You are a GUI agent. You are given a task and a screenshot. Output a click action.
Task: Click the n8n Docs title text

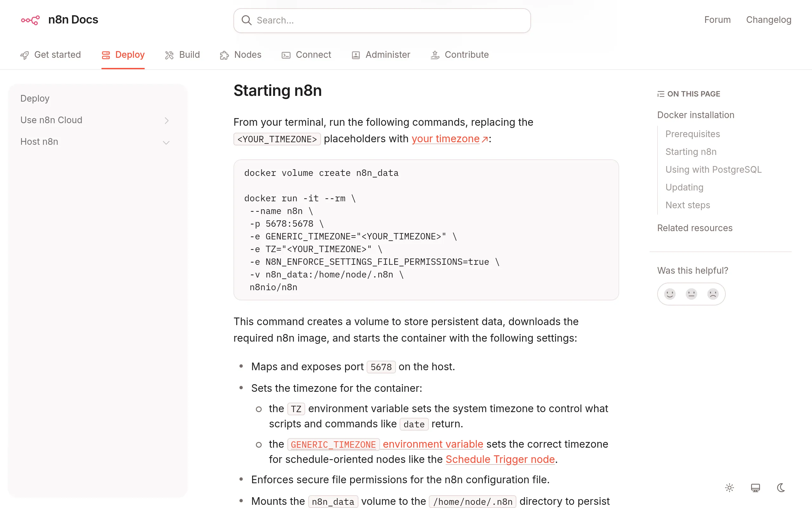[x=73, y=20]
